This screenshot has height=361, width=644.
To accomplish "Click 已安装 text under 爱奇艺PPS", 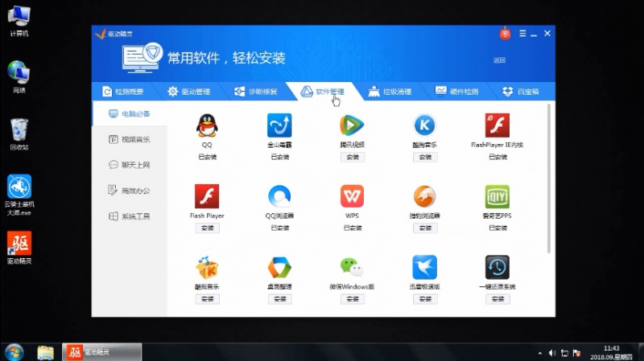I will pyautogui.click(x=497, y=228).
